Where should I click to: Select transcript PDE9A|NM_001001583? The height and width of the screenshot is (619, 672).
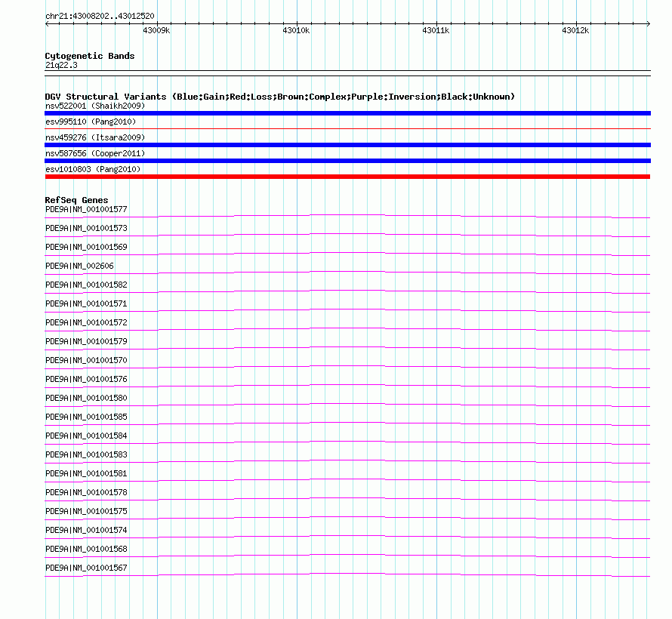(x=86, y=454)
